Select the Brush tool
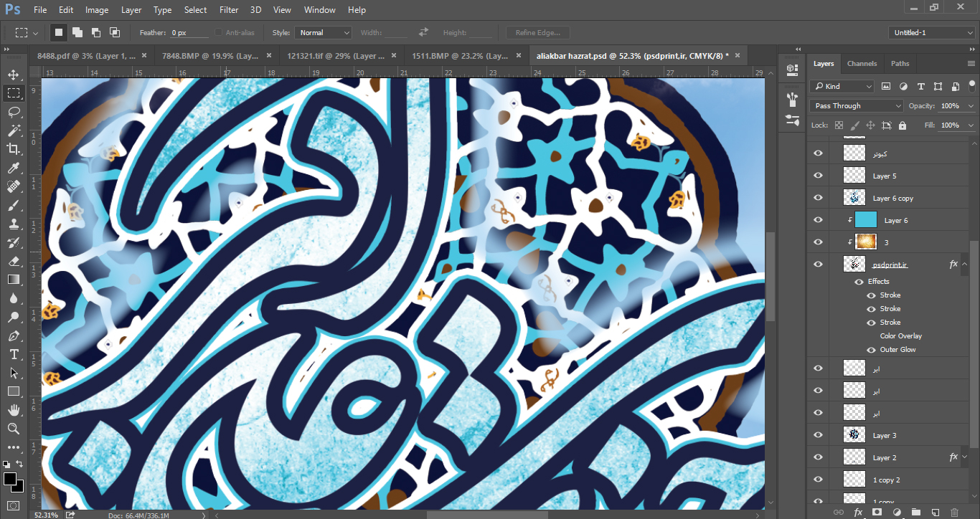 click(14, 205)
